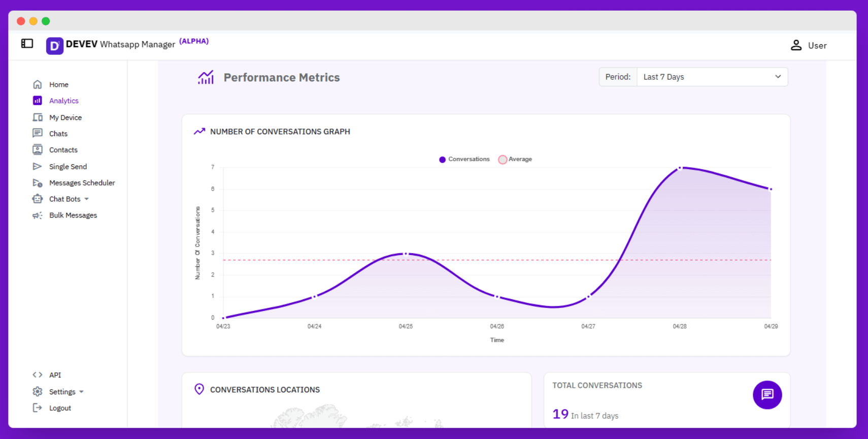Click the Logout icon in sidebar
This screenshot has width=868, height=439.
[38, 408]
